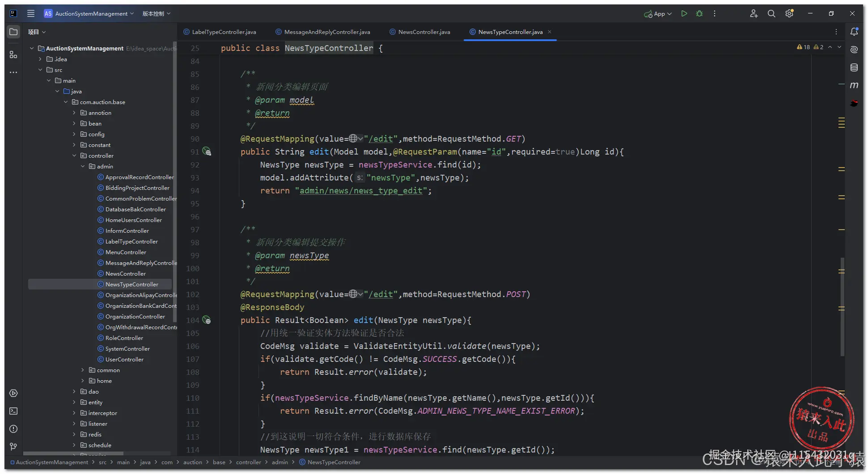Viewport: 868px width, 474px height.
Task: Select the NewsTypeController.java tab
Action: (510, 32)
